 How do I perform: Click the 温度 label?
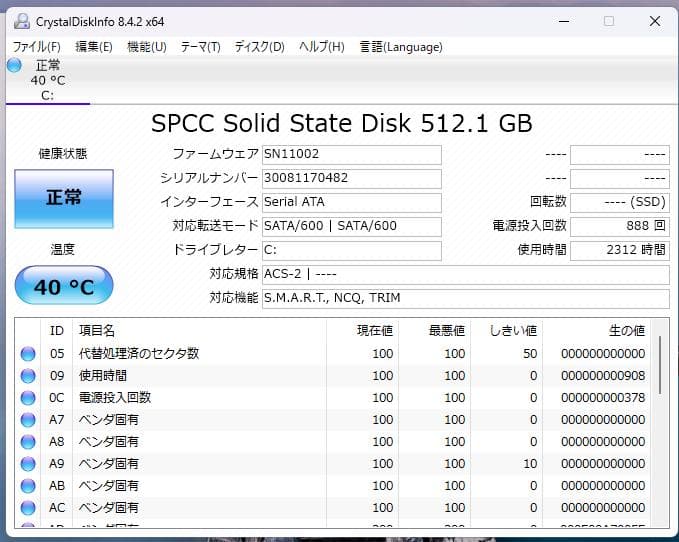[63, 249]
